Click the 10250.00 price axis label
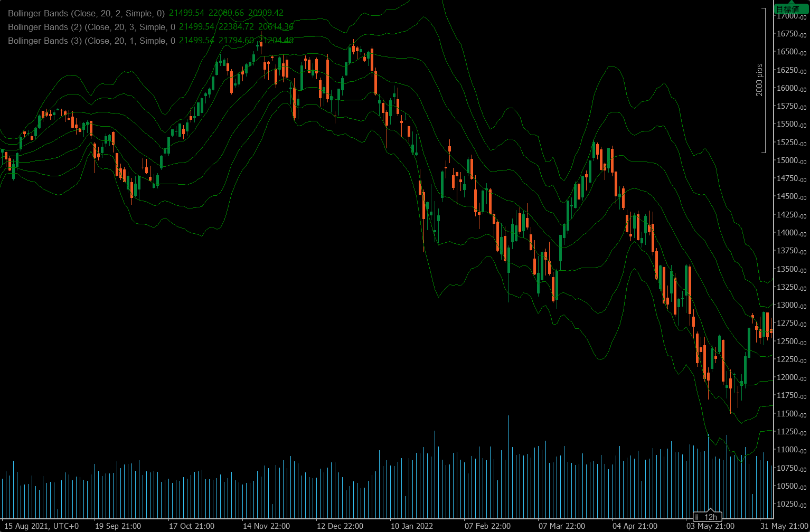 pos(791,504)
